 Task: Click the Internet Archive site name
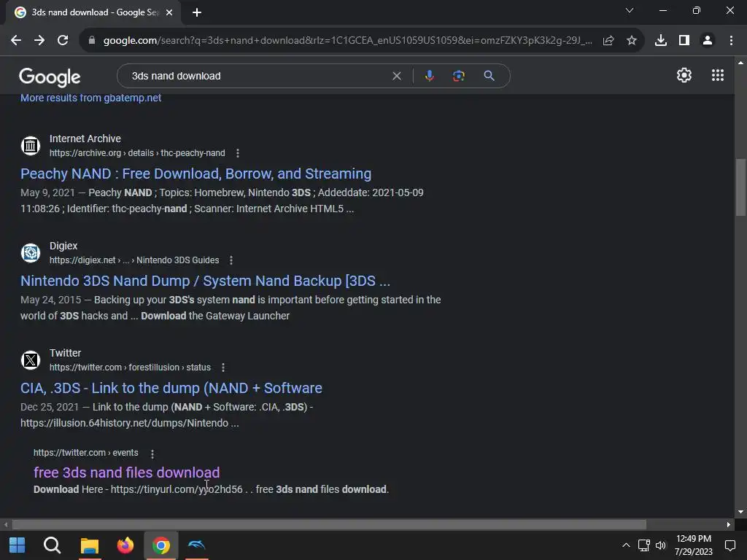[x=85, y=139]
